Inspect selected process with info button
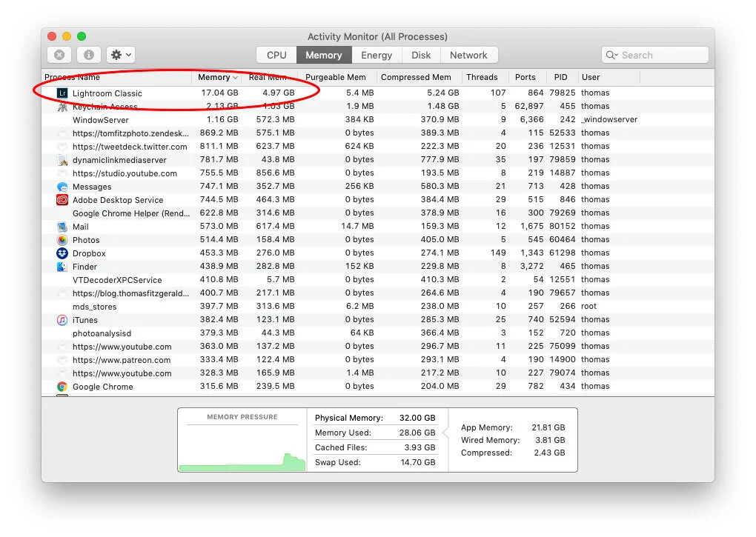Image resolution: width=756 pixels, height=537 pixels. point(89,55)
